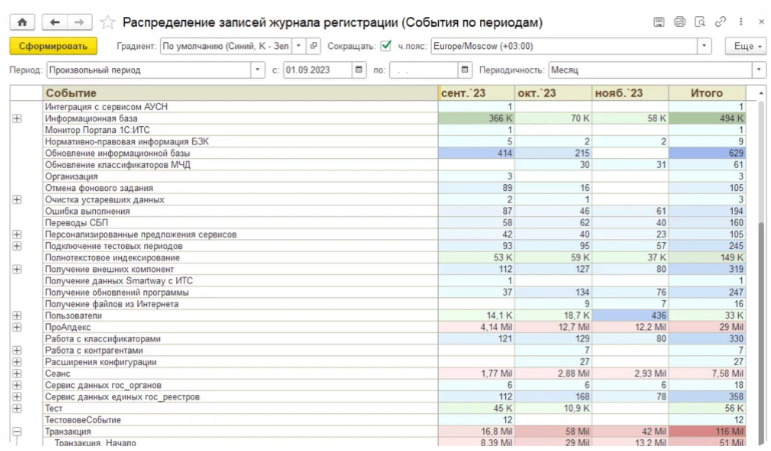771x451 pixels.
Task: Click the empty end date field
Action: [423, 70]
